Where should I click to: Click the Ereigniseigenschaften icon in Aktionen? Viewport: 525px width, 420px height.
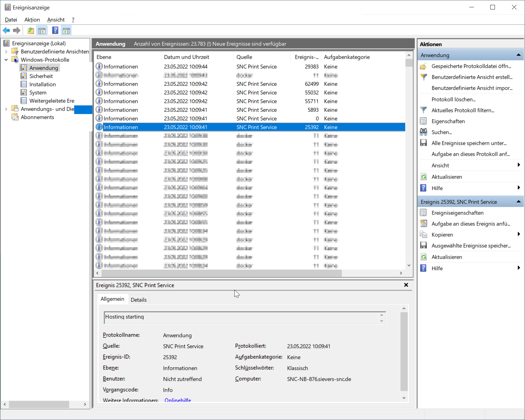(423, 213)
